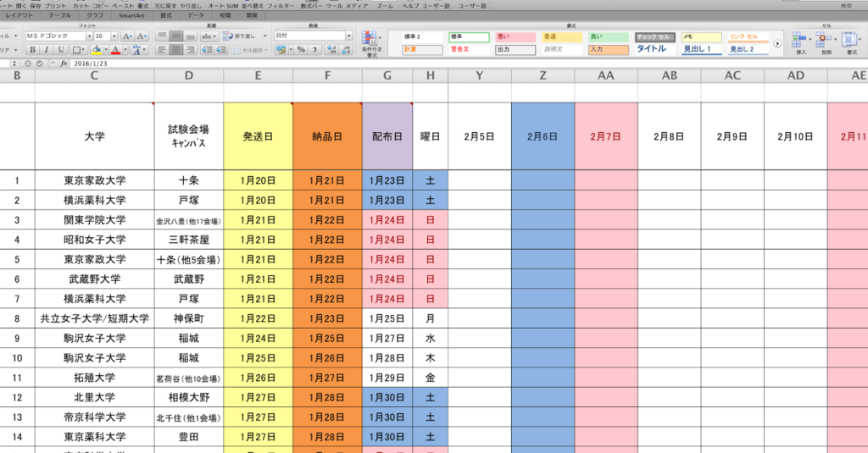This screenshot has width=868, height=453.
Task: Click the プリント print toolbar icon
Action: click(x=55, y=6)
